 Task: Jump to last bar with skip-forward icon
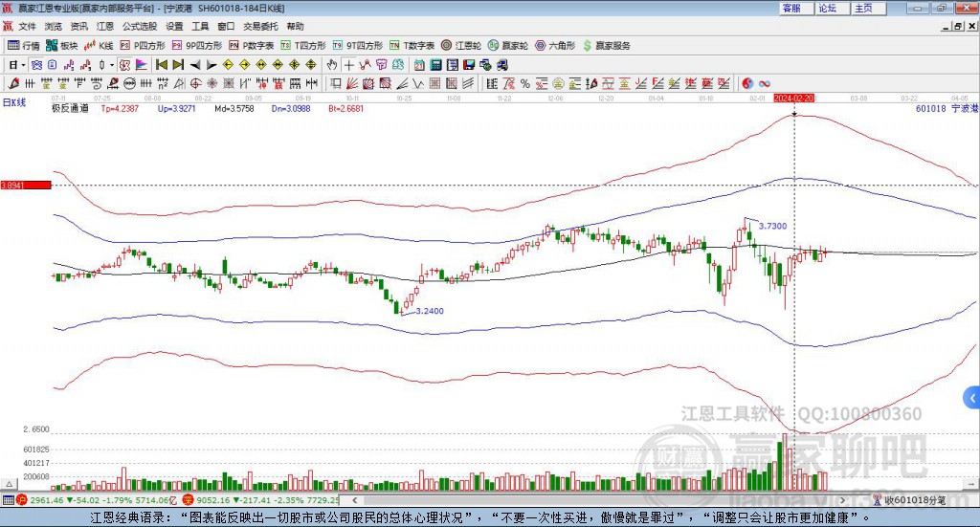178,65
